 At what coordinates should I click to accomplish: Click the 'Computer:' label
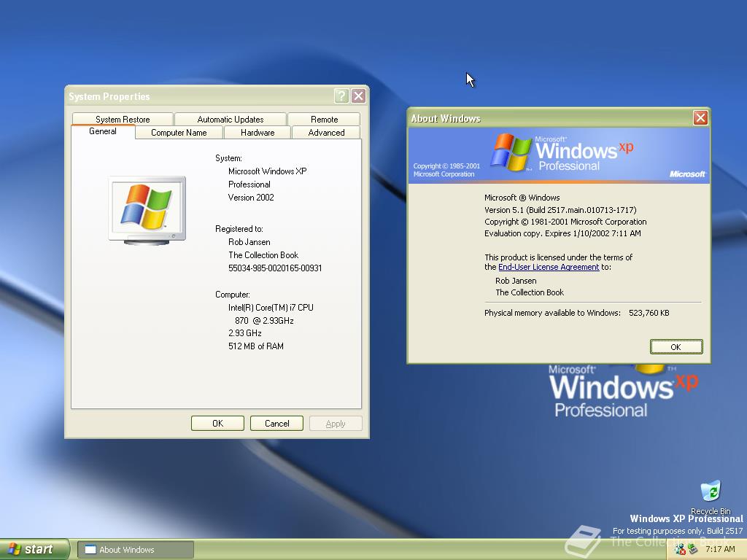tap(233, 295)
